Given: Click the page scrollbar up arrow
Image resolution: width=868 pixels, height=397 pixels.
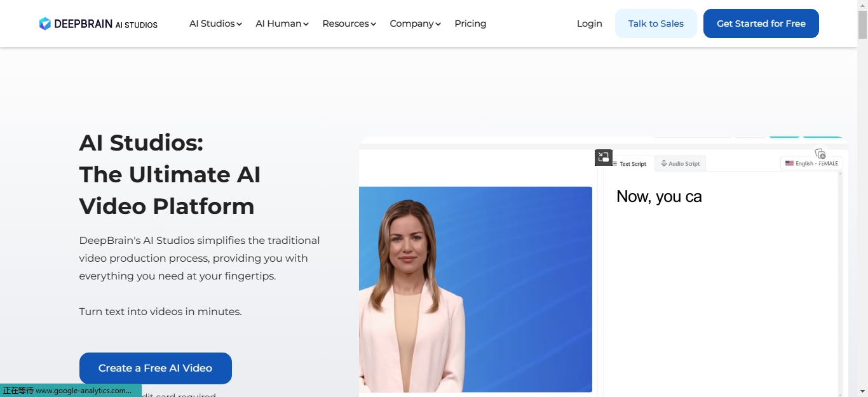Looking at the screenshot, I should point(862,6).
